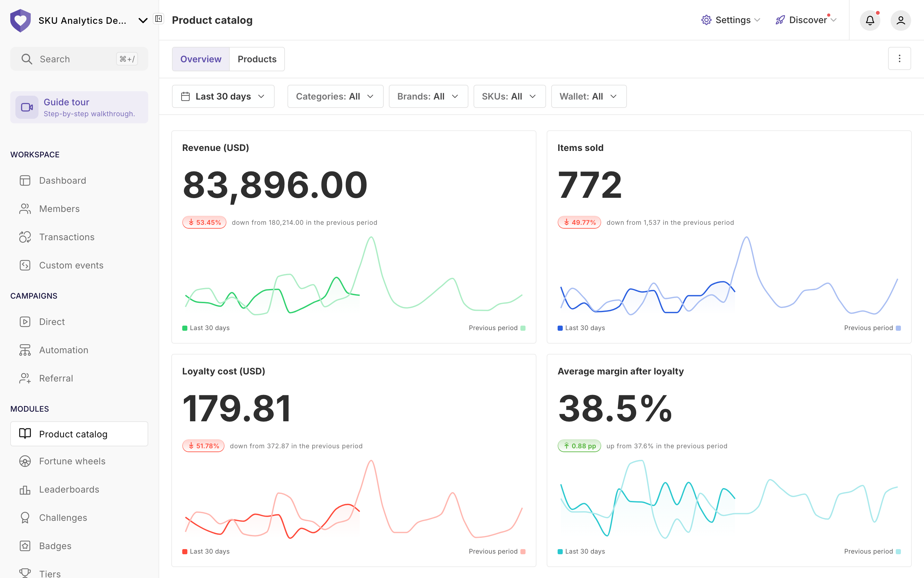Click the Search input field
The image size is (924, 578).
79,59
